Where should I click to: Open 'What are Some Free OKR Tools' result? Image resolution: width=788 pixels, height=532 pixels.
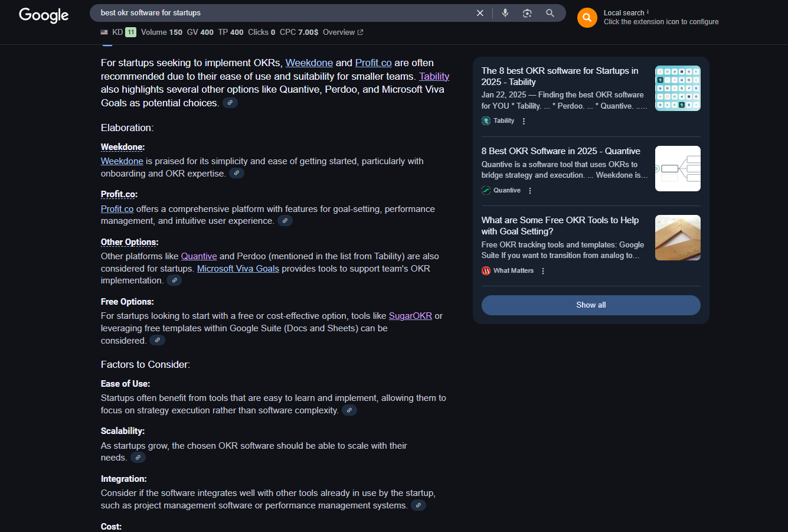(560, 226)
